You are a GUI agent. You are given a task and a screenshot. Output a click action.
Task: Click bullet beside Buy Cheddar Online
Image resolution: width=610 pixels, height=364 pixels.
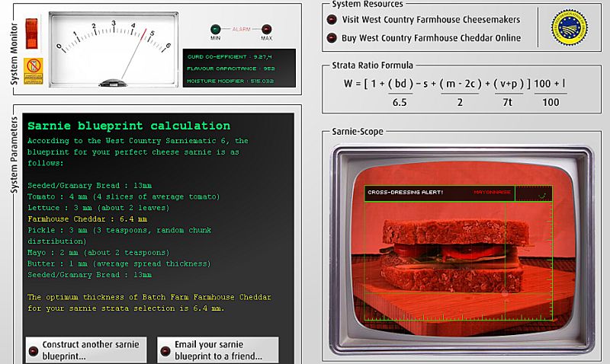tap(332, 38)
